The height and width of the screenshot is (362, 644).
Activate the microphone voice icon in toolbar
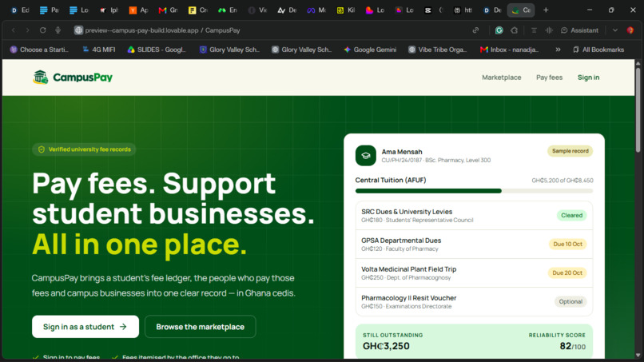click(58, 30)
